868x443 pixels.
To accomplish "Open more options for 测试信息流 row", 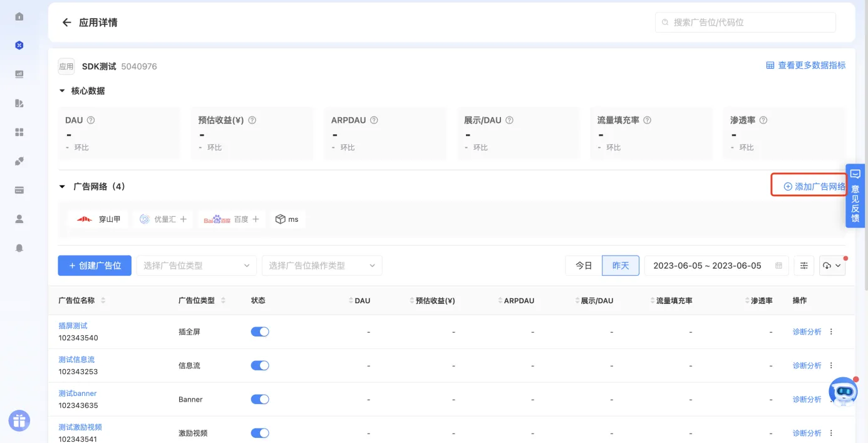I will coord(832,366).
